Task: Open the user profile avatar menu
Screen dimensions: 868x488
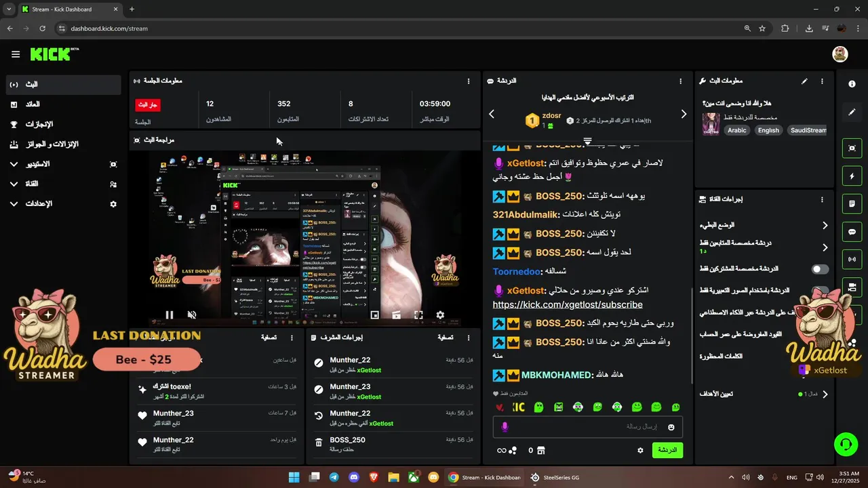Action: pos(840,54)
